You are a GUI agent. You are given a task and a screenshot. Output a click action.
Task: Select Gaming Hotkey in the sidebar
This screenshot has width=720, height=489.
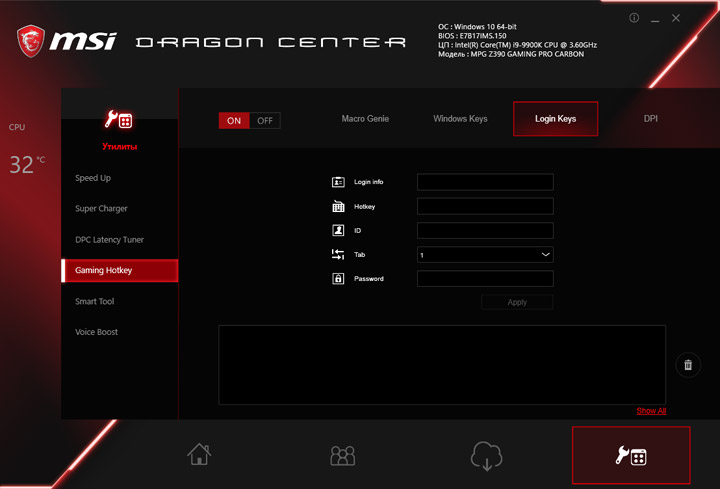119,270
